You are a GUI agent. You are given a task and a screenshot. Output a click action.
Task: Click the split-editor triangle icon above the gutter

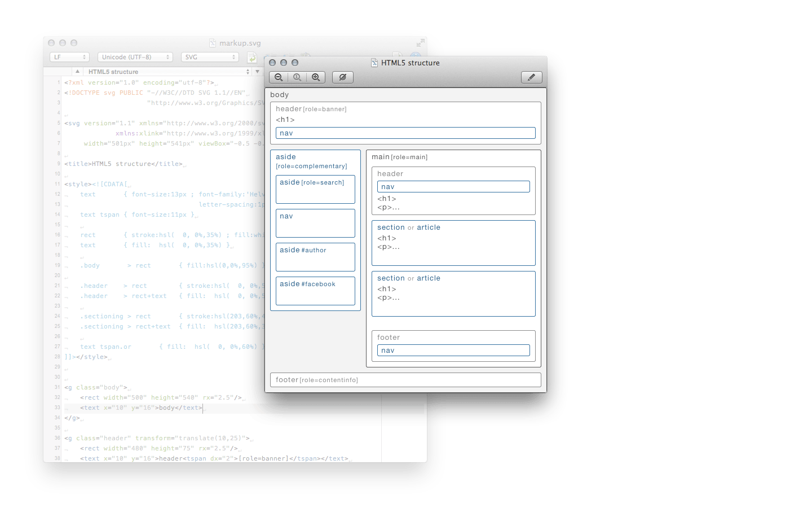pyautogui.click(x=77, y=71)
